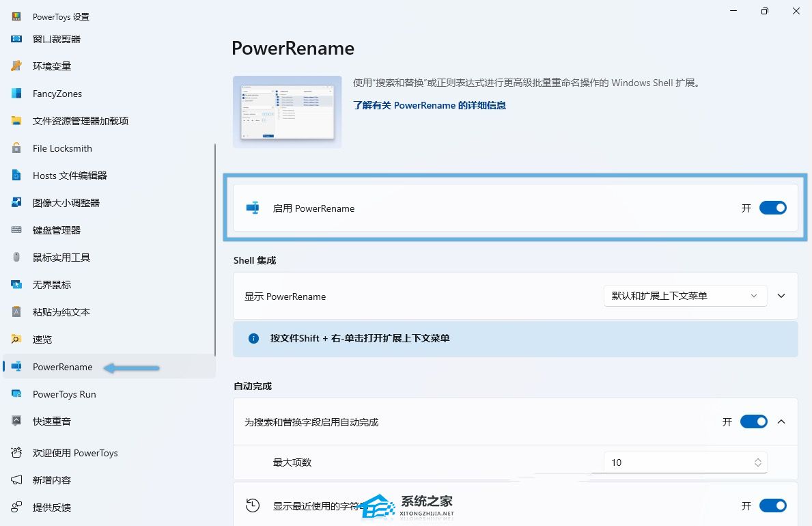This screenshot has height=526, width=812.
Task: Click the PowerRename preview thumbnail image
Action: [x=288, y=111]
